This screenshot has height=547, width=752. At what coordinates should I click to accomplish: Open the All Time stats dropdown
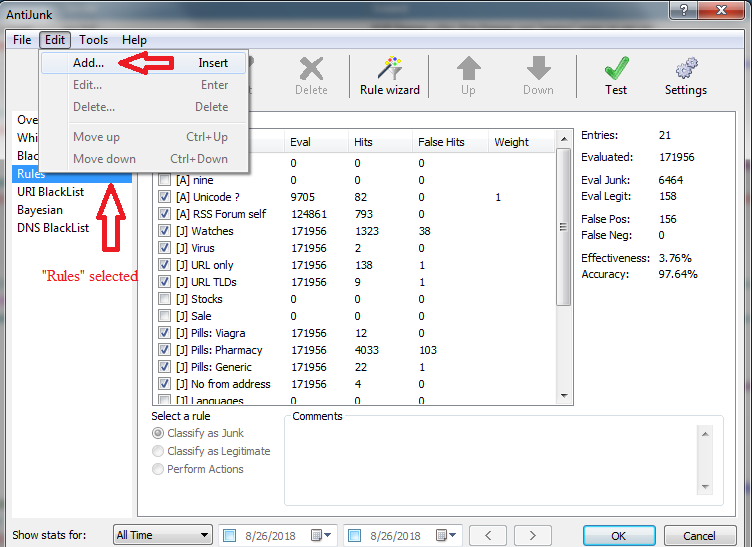[163, 535]
